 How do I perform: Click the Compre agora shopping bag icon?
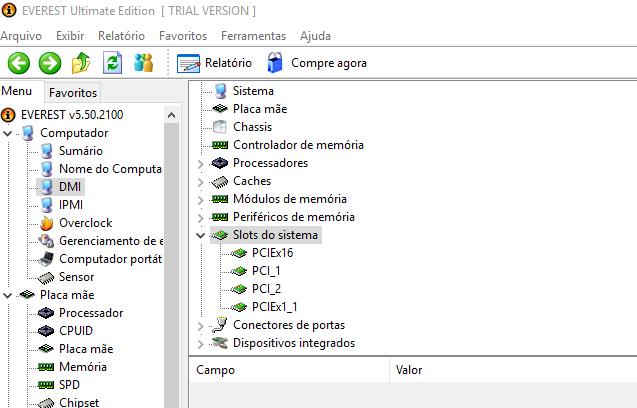[x=275, y=63]
